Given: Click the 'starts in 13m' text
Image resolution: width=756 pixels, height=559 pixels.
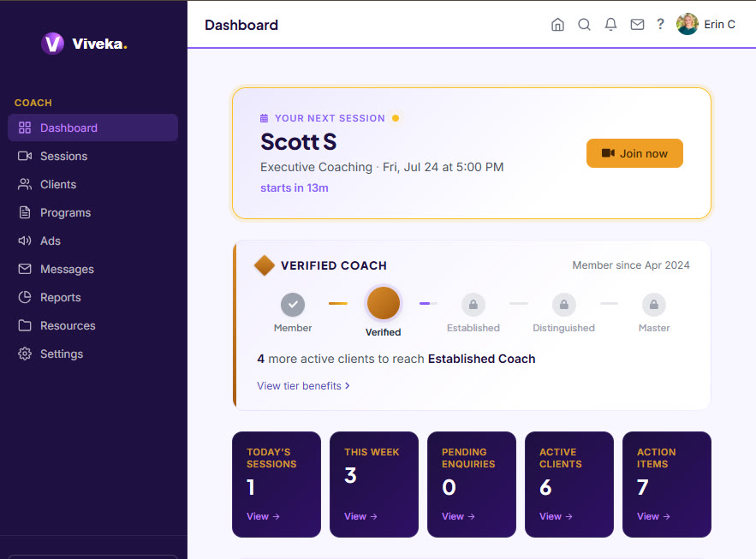Looking at the screenshot, I should (x=295, y=188).
